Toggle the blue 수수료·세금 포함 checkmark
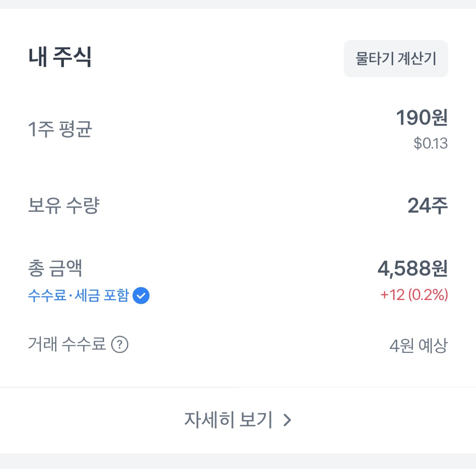 tap(141, 296)
